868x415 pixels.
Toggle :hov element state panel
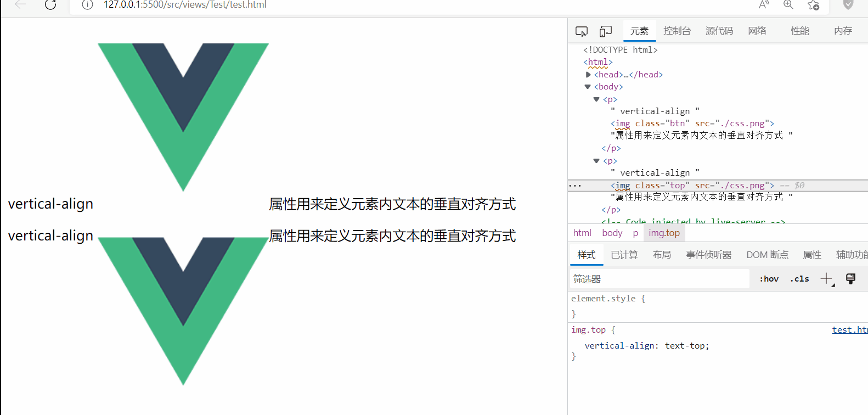coord(769,279)
